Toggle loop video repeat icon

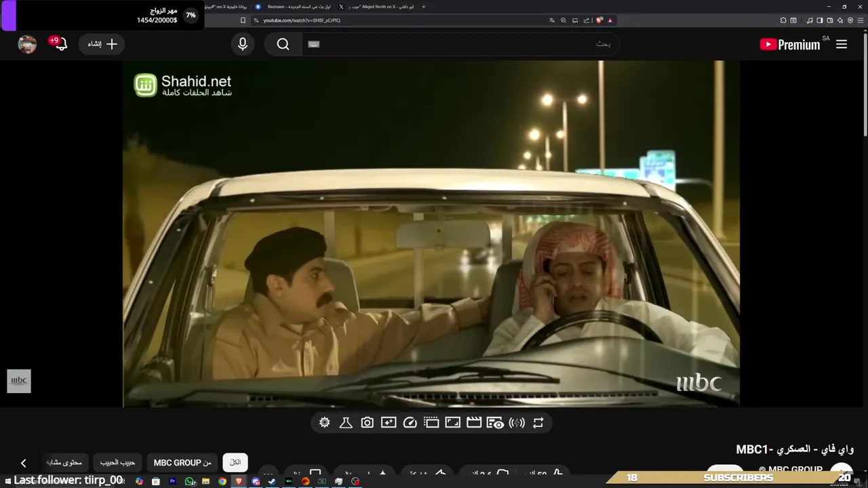click(x=538, y=423)
